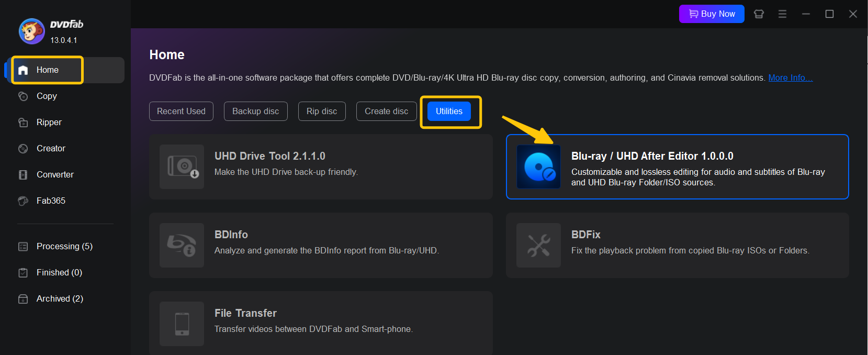
Task: Click the shopping cart icon in Buy Now
Action: [x=694, y=14]
